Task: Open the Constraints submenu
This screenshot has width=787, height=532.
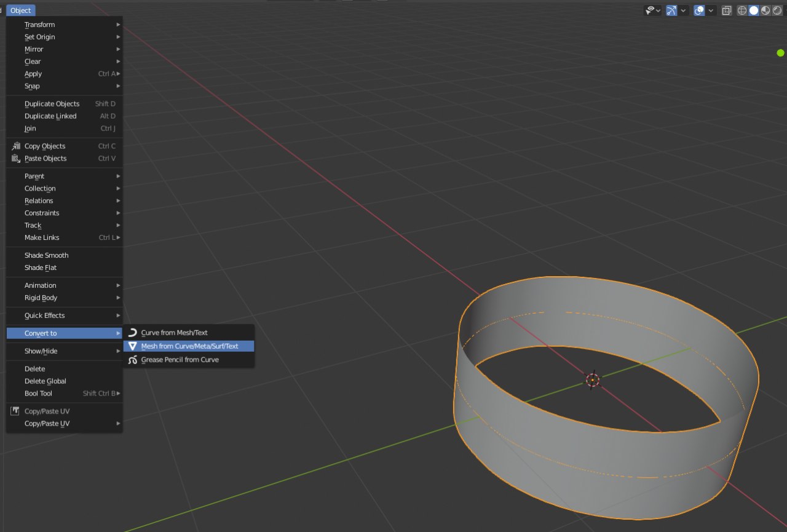Action: tap(65, 213)
